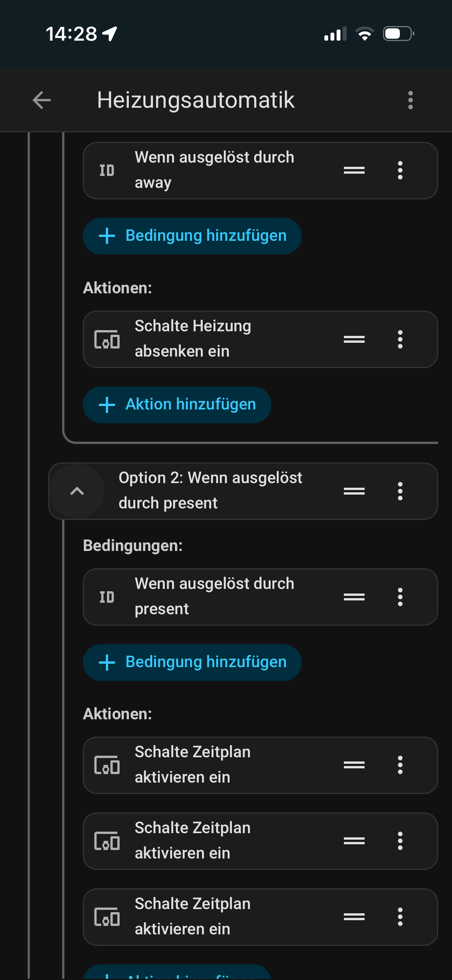Tap the Option 2 drag handle
The width and height of the screenshot is (452, 980).
pos(354,491)
